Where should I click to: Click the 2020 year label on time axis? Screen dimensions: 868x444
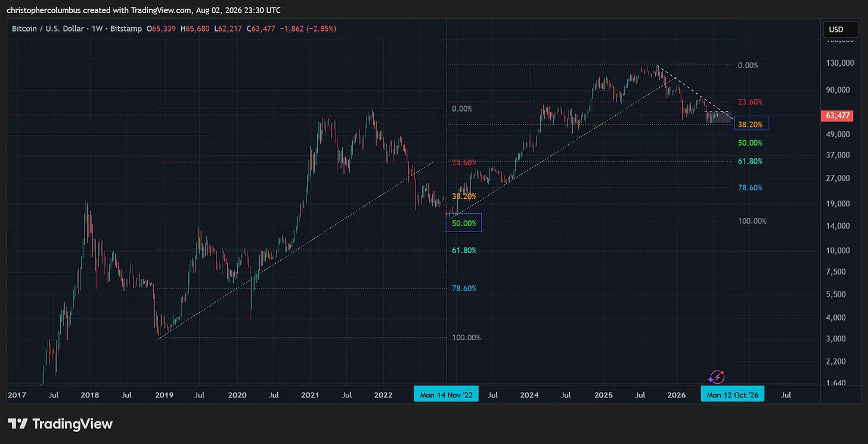point(237,394)
